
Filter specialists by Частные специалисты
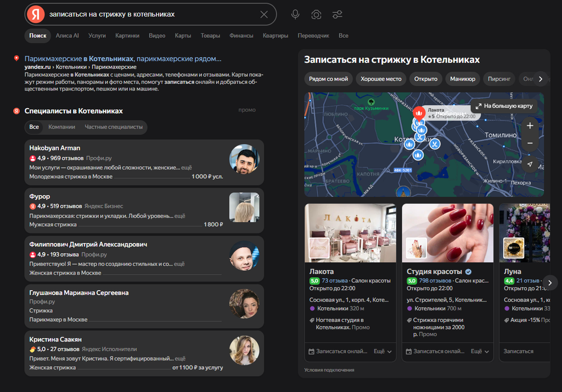[114, 127]
